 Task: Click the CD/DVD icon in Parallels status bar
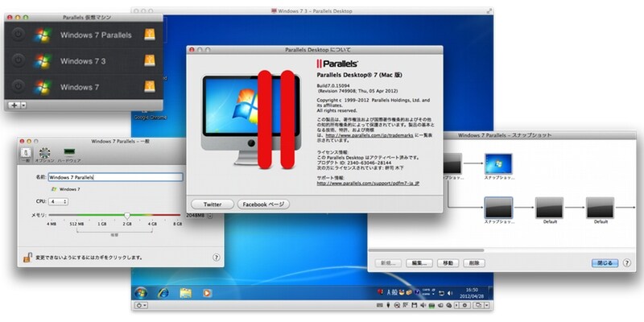(x=397, y=305)
